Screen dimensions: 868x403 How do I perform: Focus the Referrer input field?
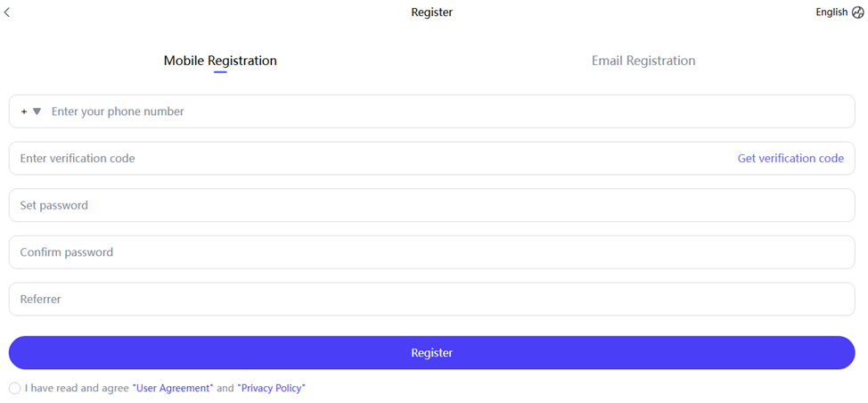coord(356,300)
